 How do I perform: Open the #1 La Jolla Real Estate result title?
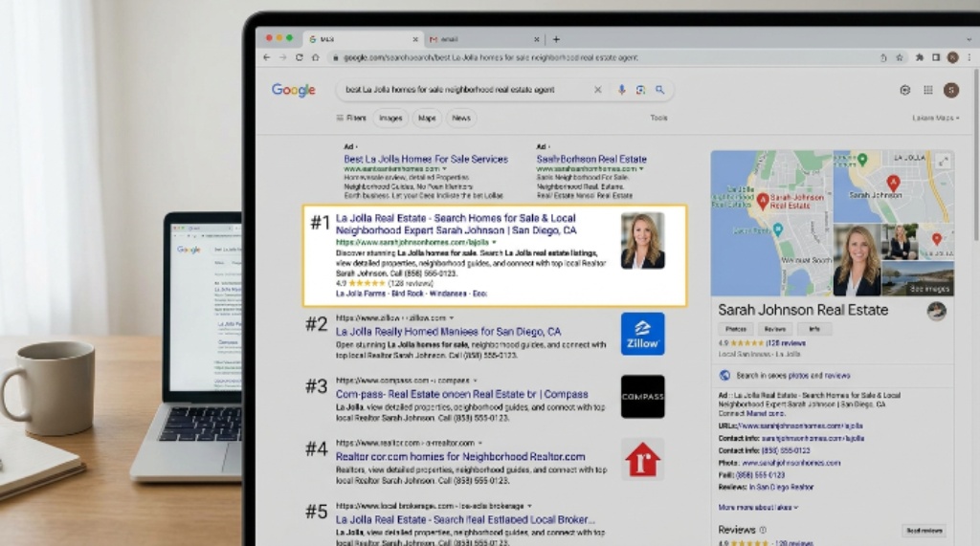(457, 225)
